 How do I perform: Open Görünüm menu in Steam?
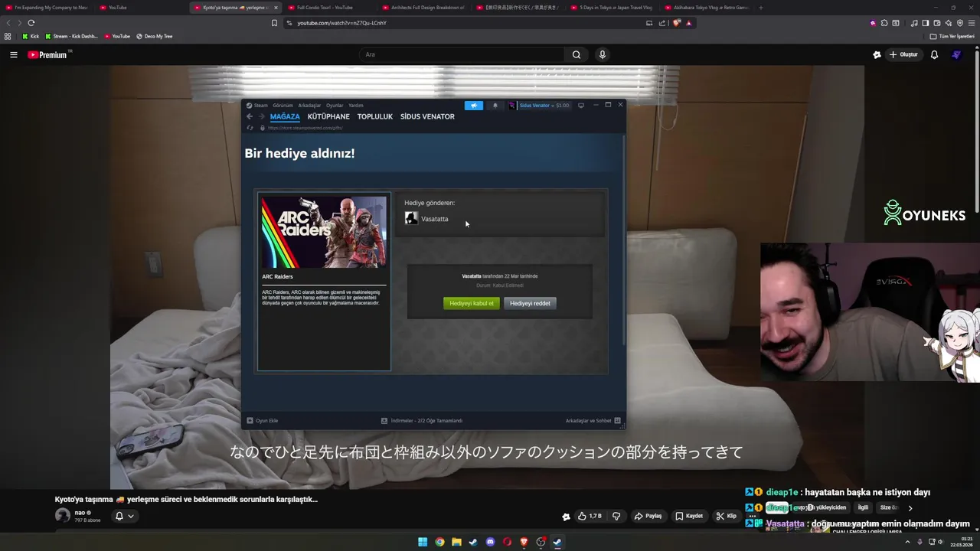283,106
